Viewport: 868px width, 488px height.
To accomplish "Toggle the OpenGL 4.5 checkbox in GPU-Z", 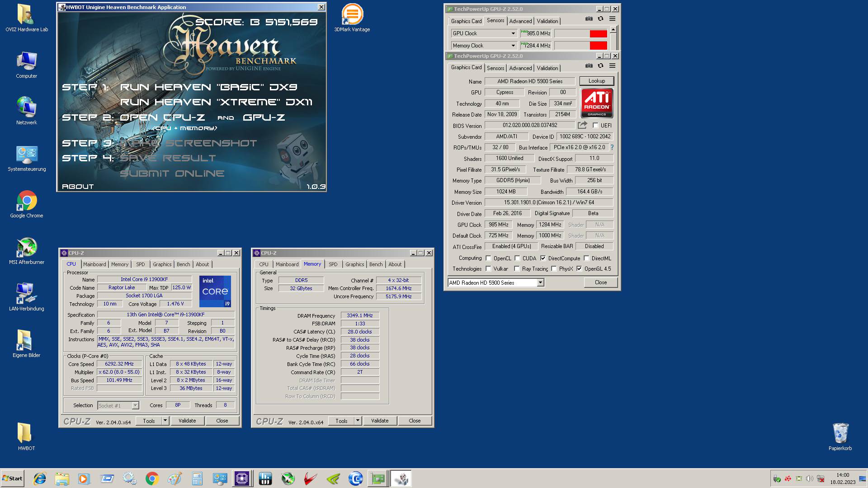I will (579, 269).
